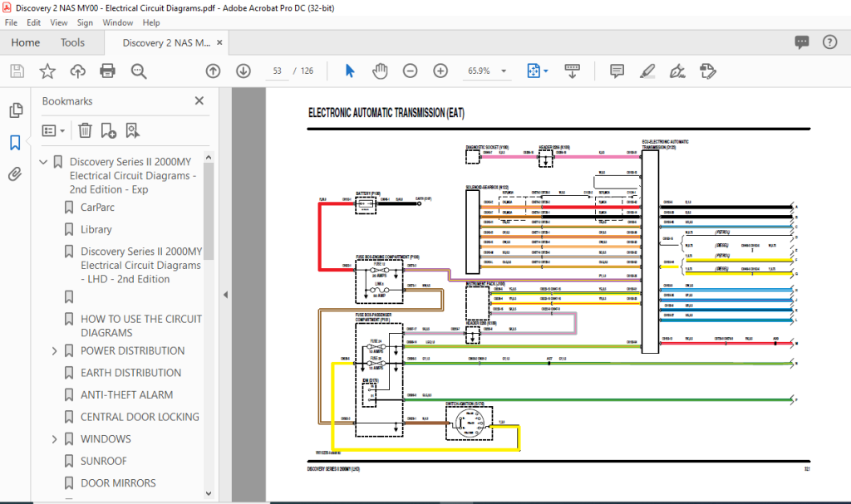Image resolution: width=851 pixels, height=504 pixels.
Task: Click the page number field
Action: tap(277, 71)
